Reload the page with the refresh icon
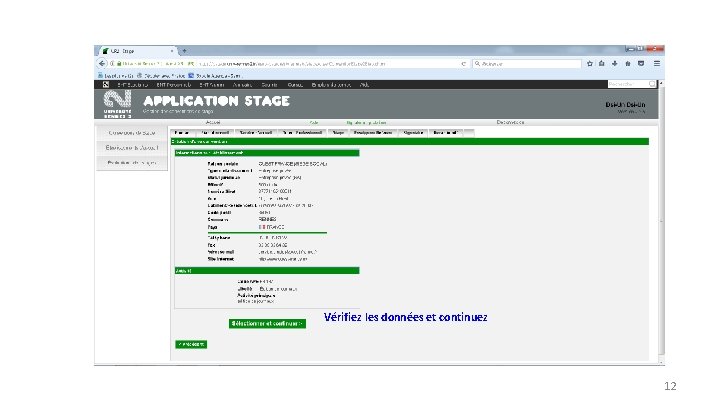This screenshot has width=720, height=405. tap(463, 64)
